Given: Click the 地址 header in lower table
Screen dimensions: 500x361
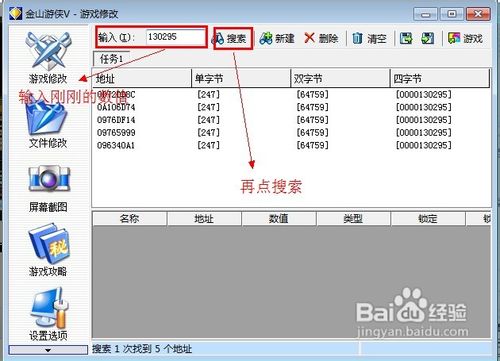Looking at the screenshot, I should click(204, 219).
